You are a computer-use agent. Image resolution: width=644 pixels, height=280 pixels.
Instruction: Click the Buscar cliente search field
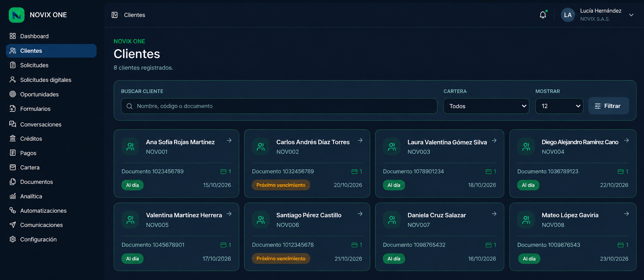coord(279,106)
